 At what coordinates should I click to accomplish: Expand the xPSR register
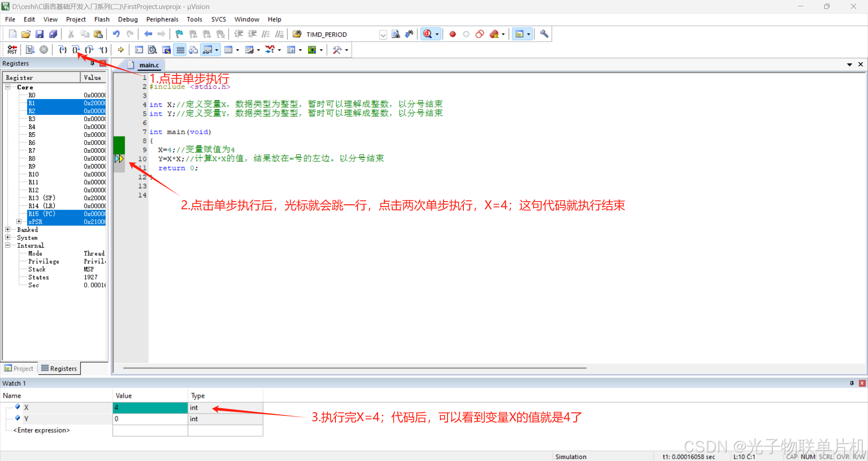click(19, 221)
